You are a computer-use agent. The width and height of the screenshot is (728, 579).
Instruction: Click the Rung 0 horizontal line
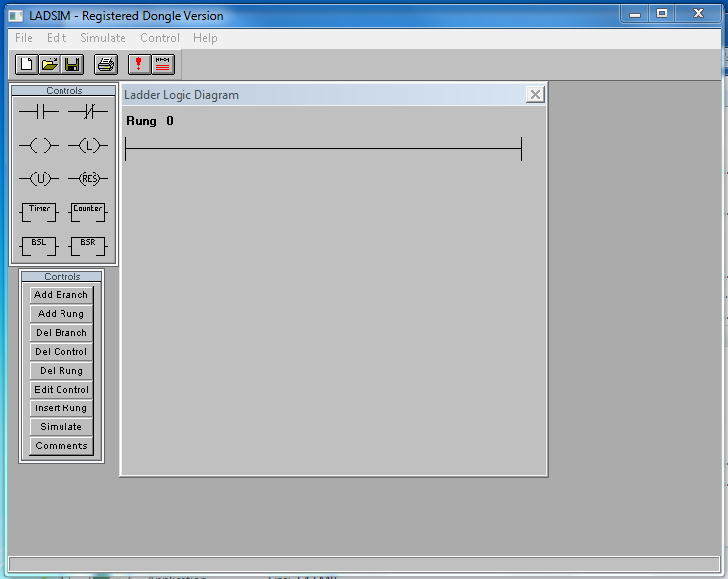click(x=323, y=148)
